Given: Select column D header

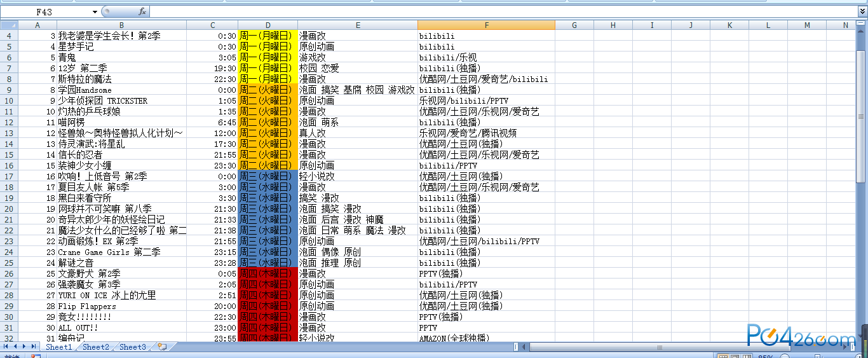Looking at the screenshot, I should click(268, 25).
